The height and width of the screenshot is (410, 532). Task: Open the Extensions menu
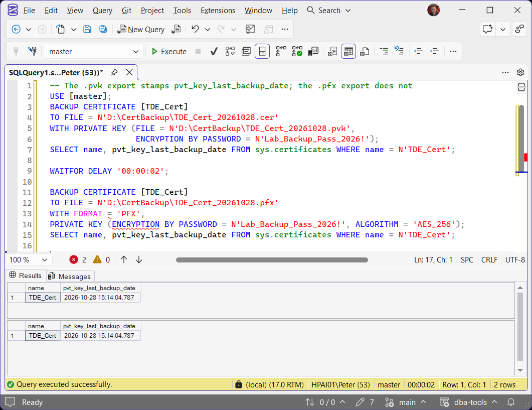click(x=218, y=11)
